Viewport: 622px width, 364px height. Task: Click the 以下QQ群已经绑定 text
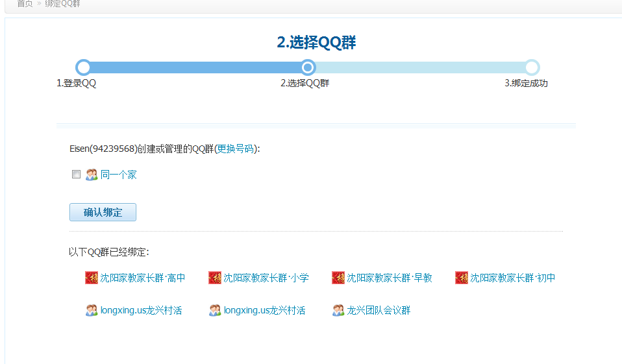pos(108,252)
